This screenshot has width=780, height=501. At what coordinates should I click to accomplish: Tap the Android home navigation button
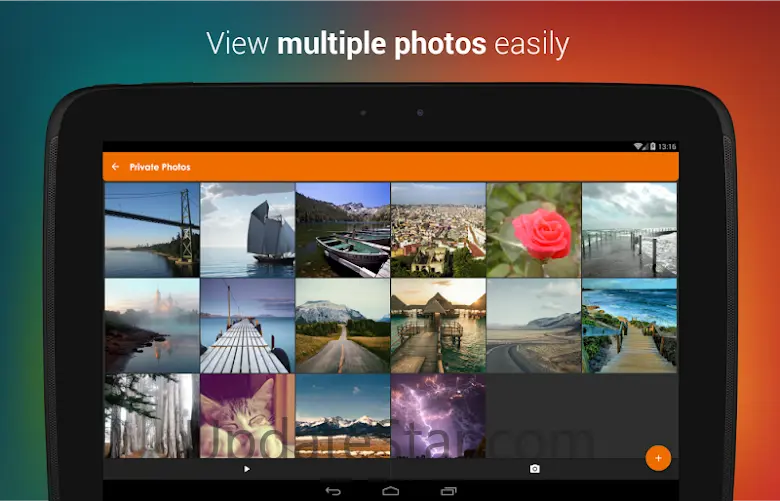(391, 491)
